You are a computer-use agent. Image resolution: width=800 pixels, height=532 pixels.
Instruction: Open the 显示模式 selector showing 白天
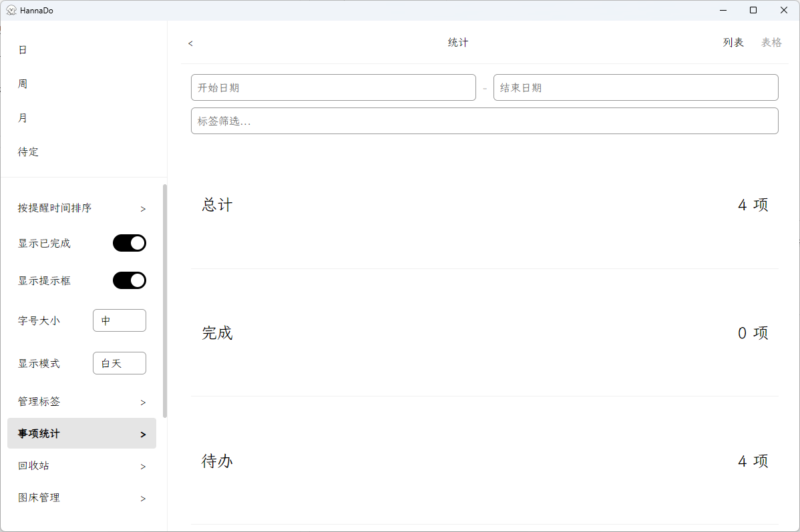click(x=119, y=362)
